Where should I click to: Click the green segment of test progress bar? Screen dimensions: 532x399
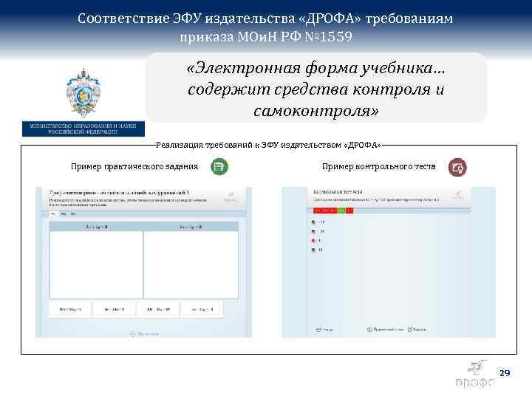(341, 211)
